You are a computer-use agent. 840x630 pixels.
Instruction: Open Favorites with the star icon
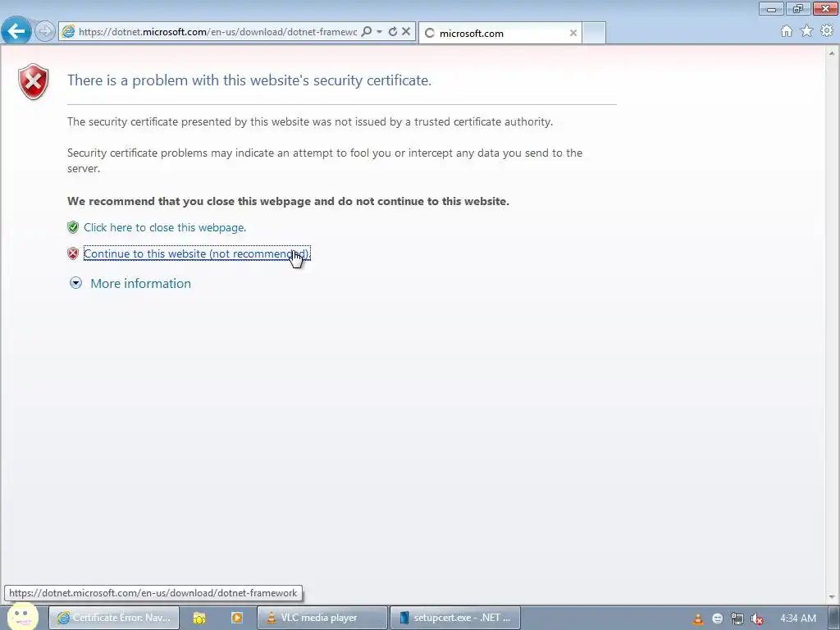pos(806,31)
